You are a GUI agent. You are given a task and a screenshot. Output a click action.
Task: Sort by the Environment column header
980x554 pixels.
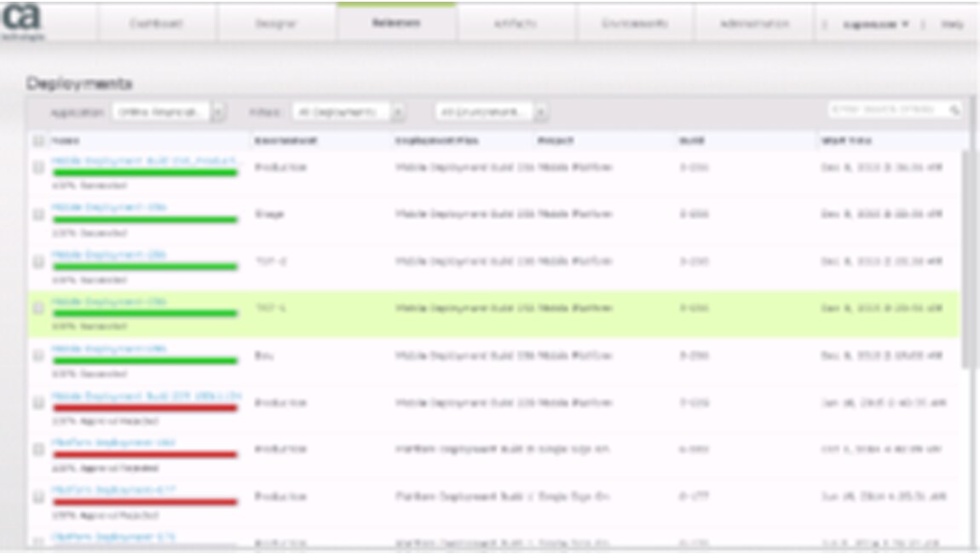tap(285, 141)
